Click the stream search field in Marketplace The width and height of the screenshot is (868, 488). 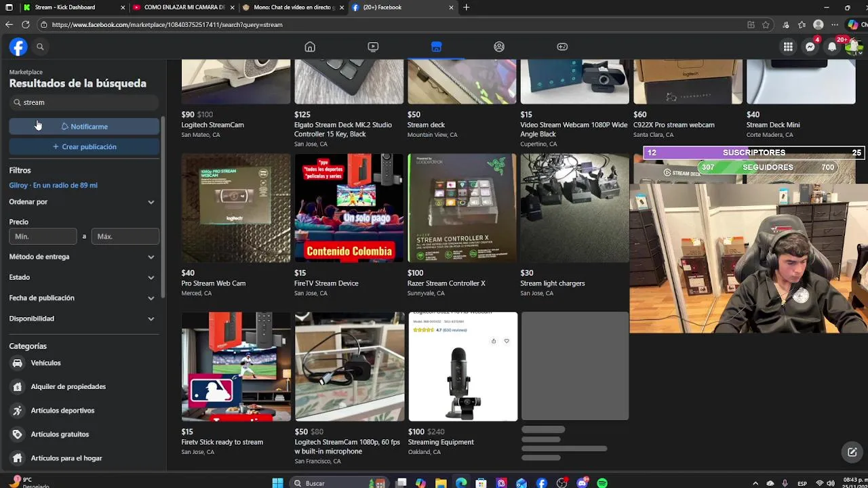pyautogui.click(x=84, y=102)
